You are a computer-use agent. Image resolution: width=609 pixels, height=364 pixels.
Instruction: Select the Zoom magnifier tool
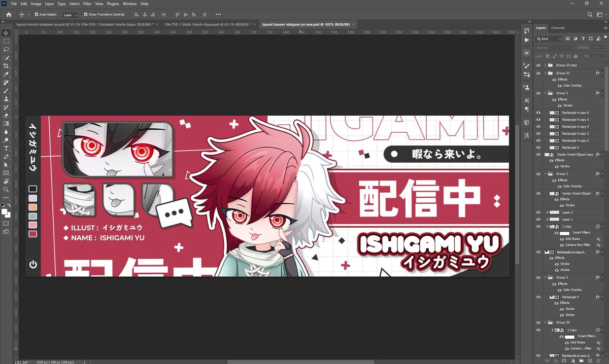[x=6, y=189]
